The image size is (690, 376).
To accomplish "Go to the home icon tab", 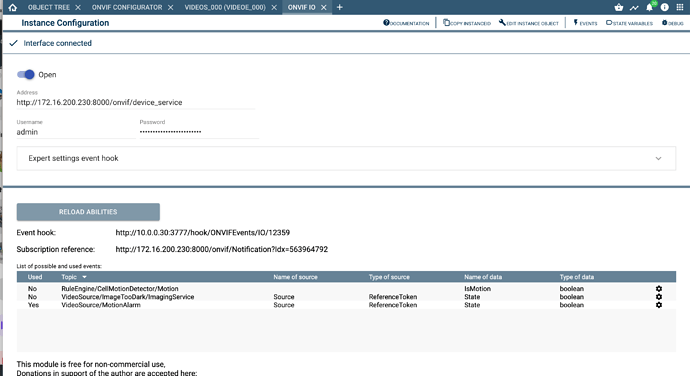I will click(12, 7).
